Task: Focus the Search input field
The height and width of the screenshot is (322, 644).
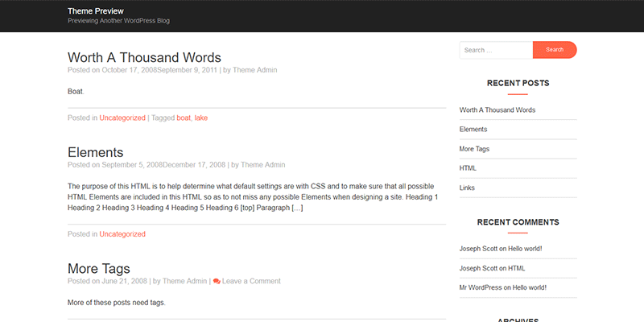Action: (x=496, y=50)
